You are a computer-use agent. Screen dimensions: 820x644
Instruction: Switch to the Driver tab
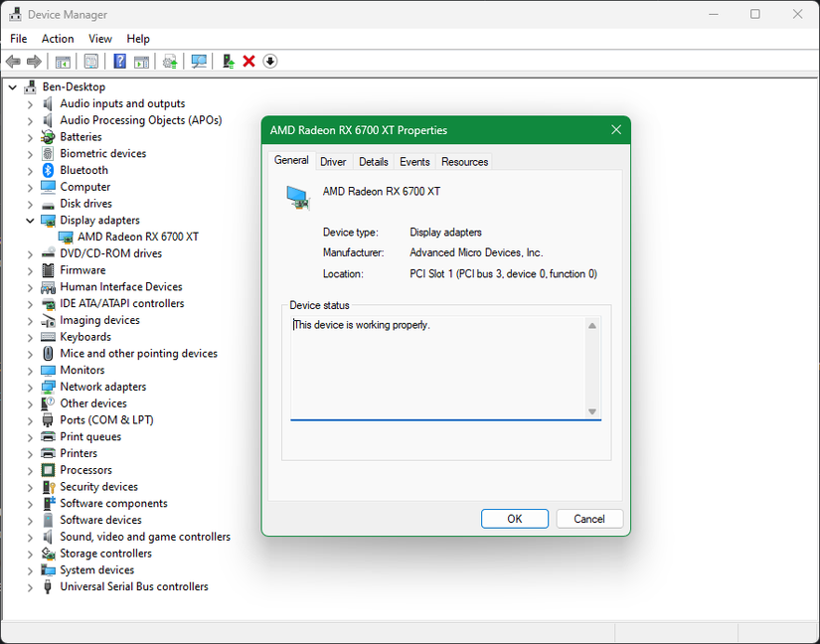pos(333,161)
